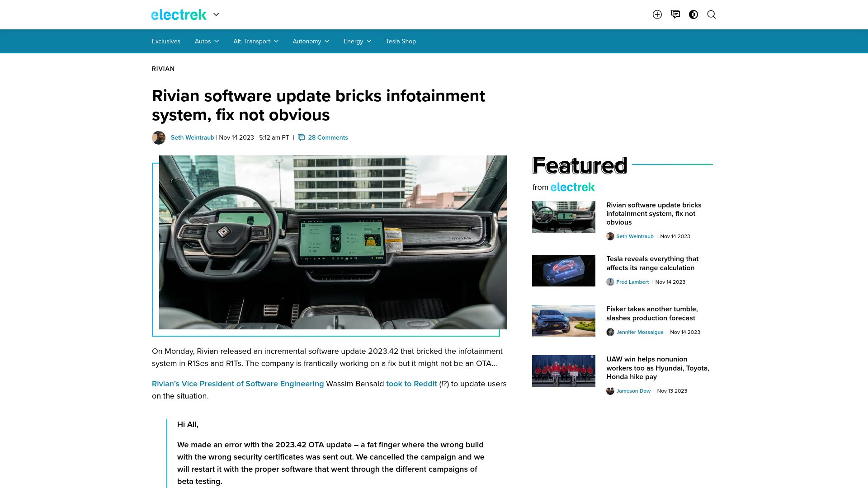The height and width of the screenshot is (488, 868).
Task: Click the 'Nov 14 2023 - 5:12 am PT' timestamp
Action: tap(254, 137)
